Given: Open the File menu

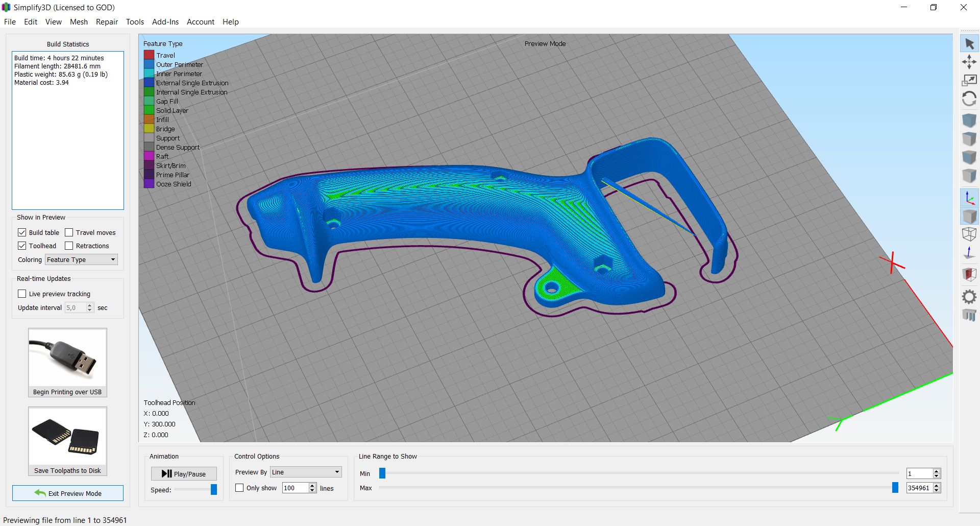Looking at the screenshot, I should tap(10, 22).
